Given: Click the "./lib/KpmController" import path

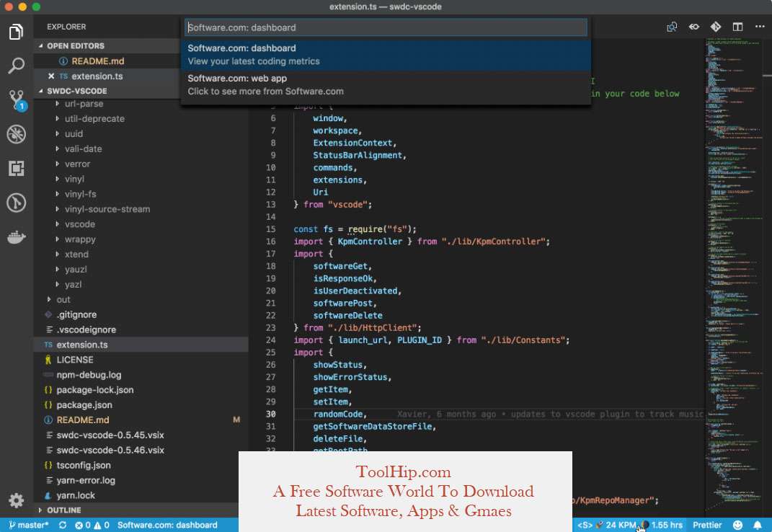Looking at the screenshot, I should (493, 241).
